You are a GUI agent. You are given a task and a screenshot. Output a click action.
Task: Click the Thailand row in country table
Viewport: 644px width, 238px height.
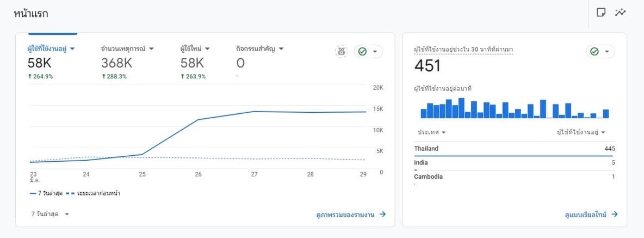(x=514, y=149)
